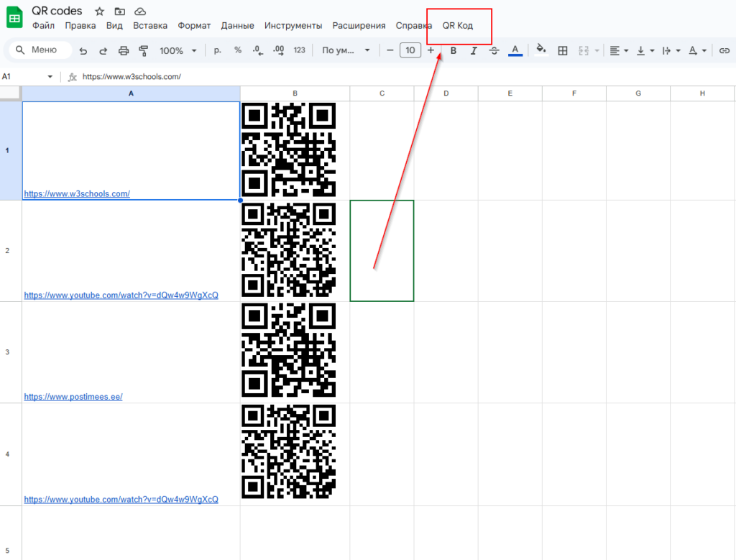Click the Insert link icon

(724, 50)
